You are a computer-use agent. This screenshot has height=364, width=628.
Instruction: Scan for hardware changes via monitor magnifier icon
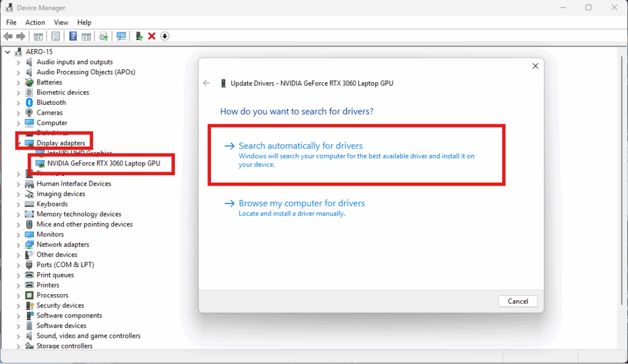[121, 36]
